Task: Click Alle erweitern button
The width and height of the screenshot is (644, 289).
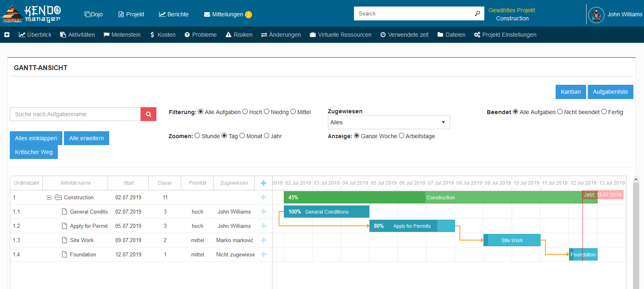Action: tap(86, 138)
